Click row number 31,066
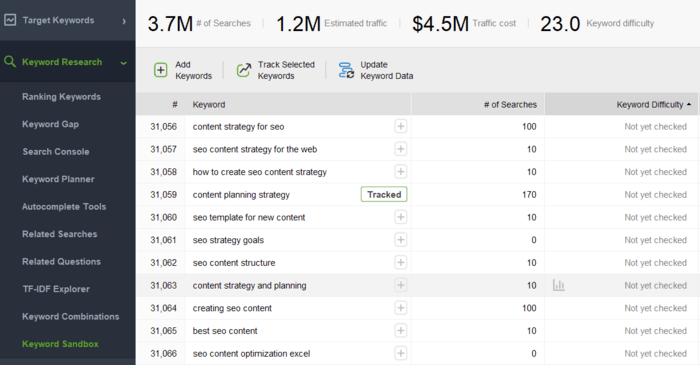This screenshot has width=700, height=365. (163, 353)
